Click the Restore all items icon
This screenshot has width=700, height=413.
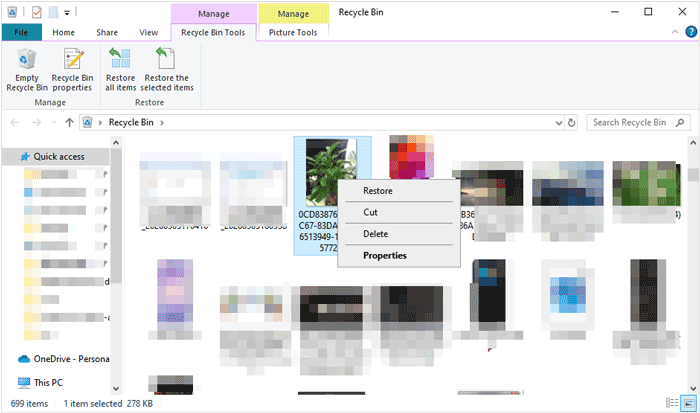[121, 62]
